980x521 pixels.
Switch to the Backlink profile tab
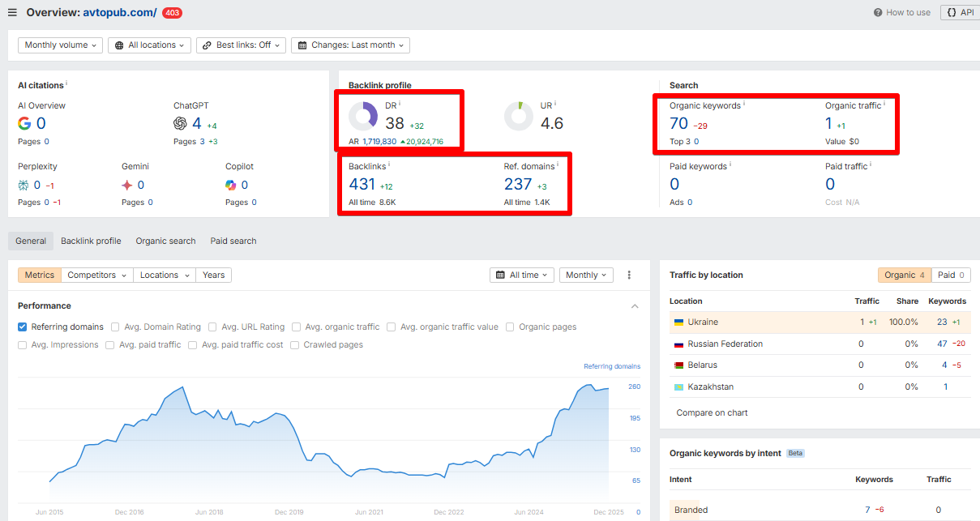(91, 241)
